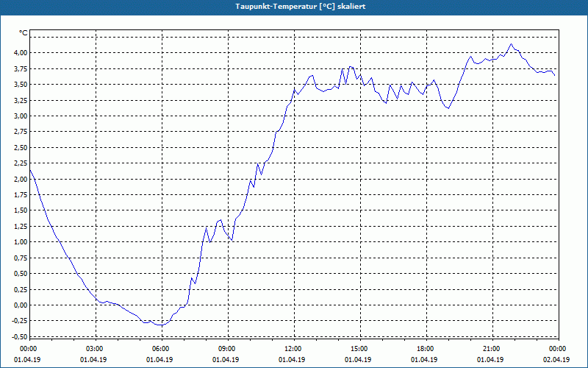This screenshot has height=368, width=588.
Task: Click the 03:00 time label
Action: (96, 349)
